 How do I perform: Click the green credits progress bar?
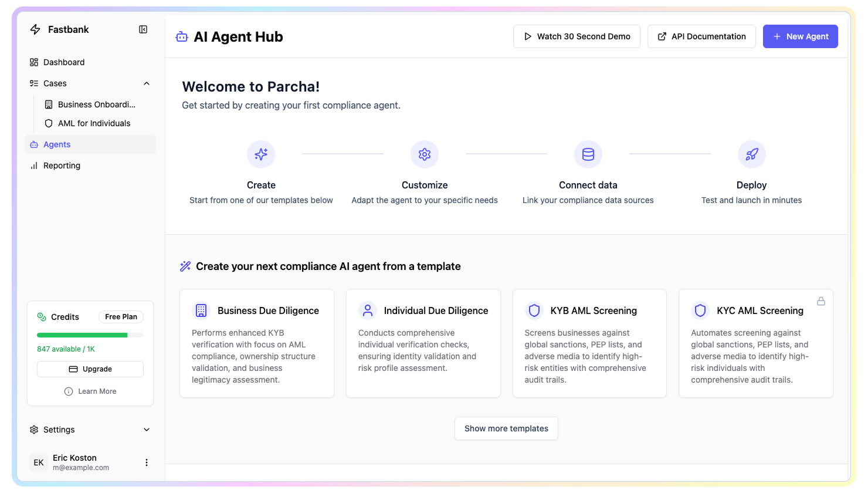click(82, 335)
